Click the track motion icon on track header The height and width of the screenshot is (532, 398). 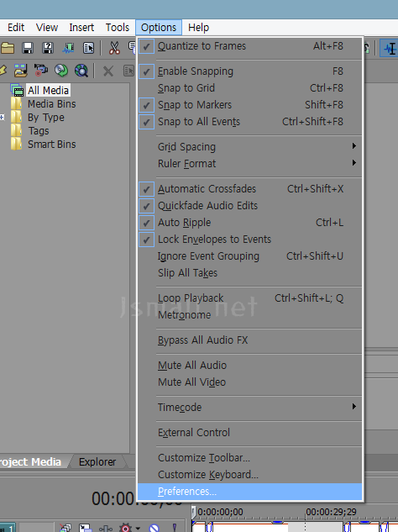coord(85,528)
